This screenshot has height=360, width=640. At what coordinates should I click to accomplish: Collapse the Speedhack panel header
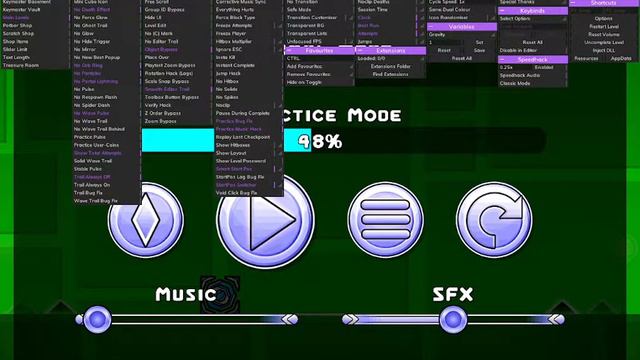tap(533, 59)
